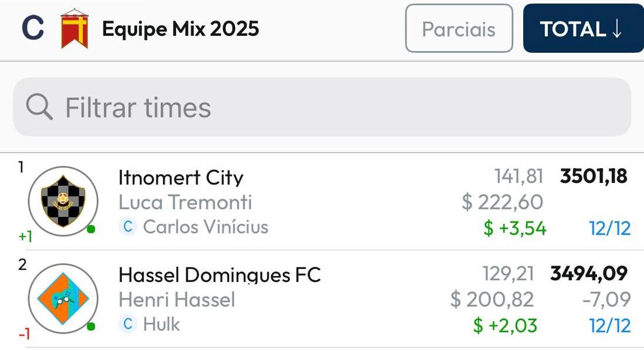Click owner name Luca Tremonti
This screenshot has width=644, height=350.
[x=185, y=202]
